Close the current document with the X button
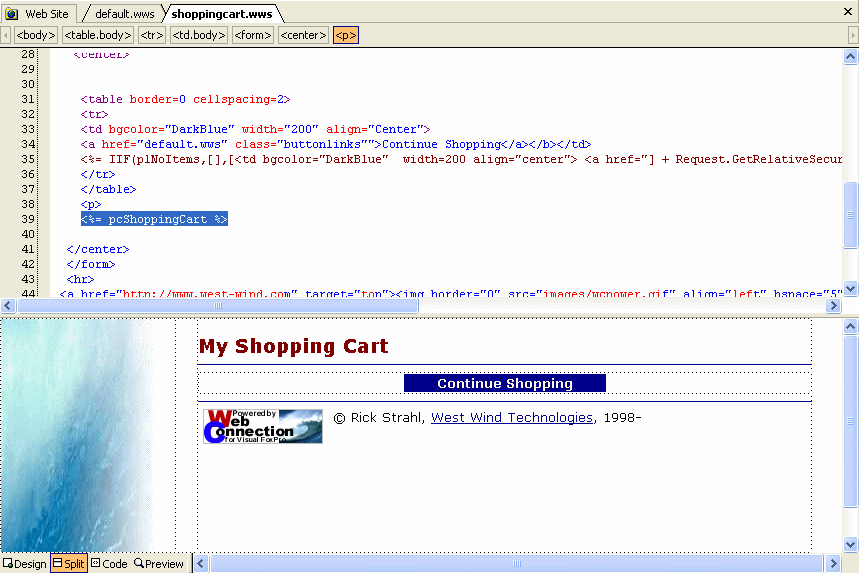 847,12
